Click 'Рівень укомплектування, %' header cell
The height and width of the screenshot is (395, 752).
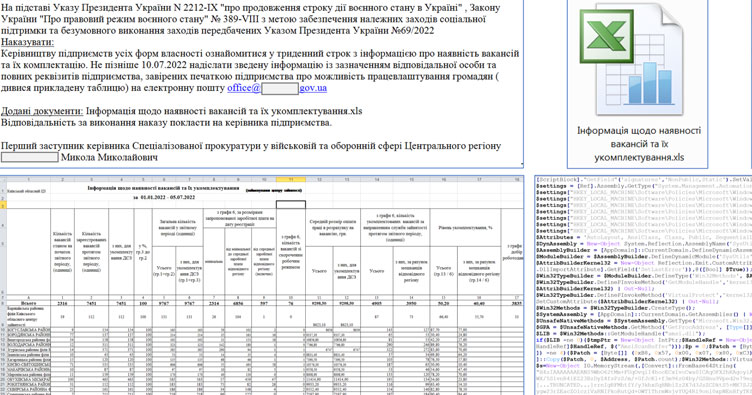(465, 228)
